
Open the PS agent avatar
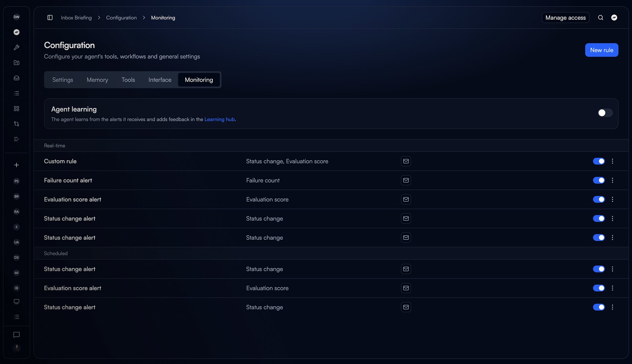point(16,181)
